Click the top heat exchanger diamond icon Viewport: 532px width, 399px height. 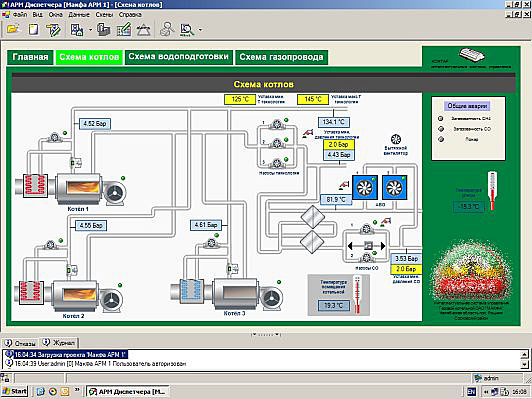[x=312, y=217]
